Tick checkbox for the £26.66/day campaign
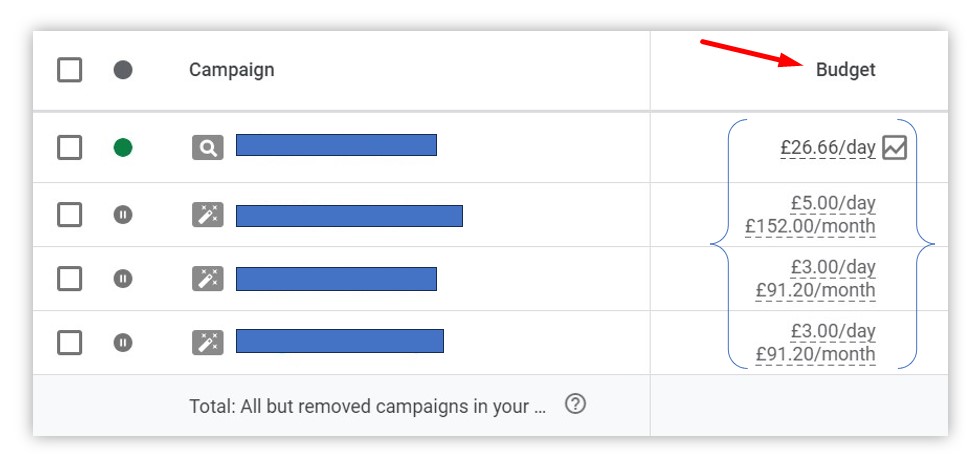Viewport: 977px width, 464px height. (69, 148)
